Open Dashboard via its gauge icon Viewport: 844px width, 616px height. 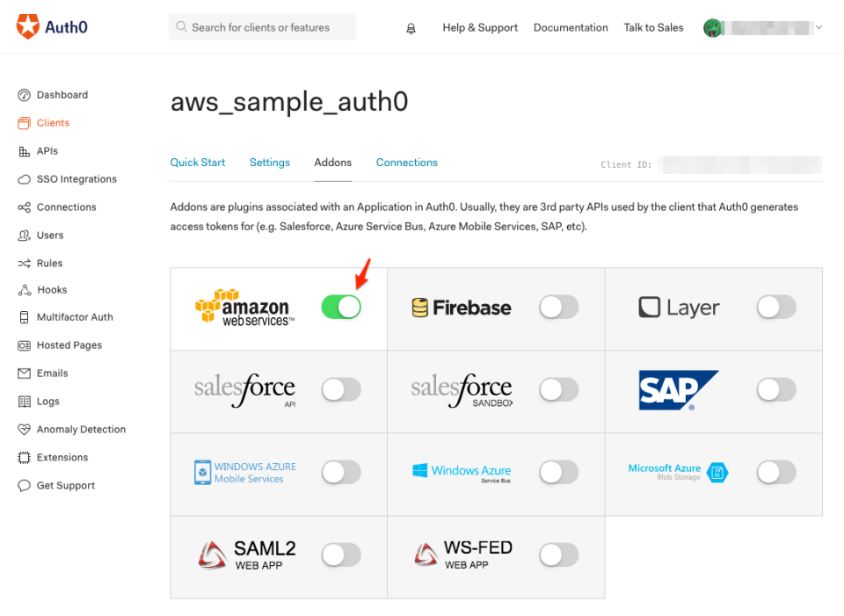click(x=24, y=95)
